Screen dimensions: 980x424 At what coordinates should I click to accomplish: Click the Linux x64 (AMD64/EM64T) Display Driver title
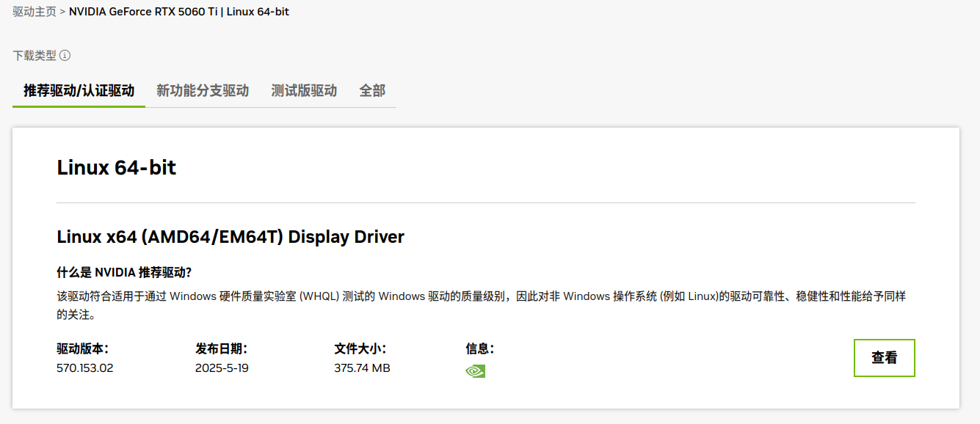point(231,237)
